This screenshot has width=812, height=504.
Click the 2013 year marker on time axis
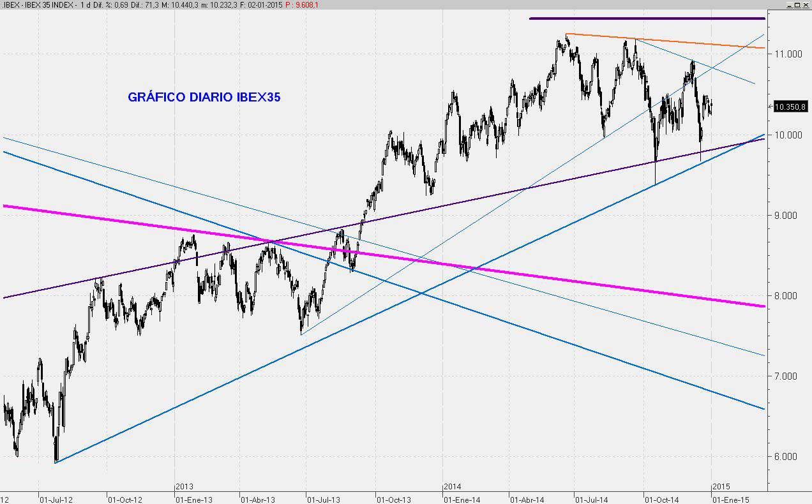tap(184, 487)
